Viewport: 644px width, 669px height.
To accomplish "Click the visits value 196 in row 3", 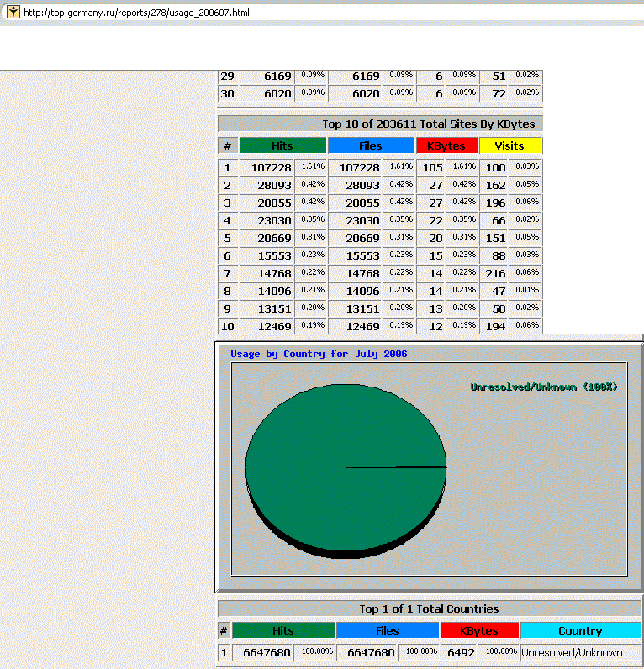I will tap(495, 203).
